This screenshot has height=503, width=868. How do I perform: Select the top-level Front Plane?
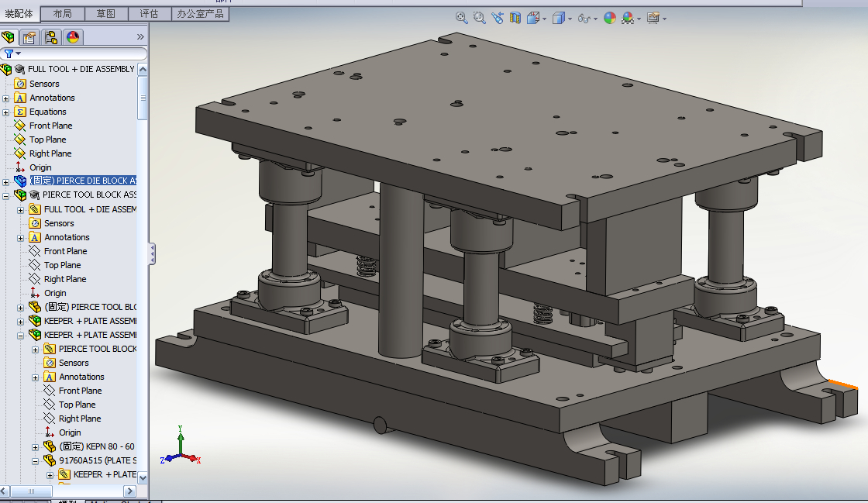(51, 126)
